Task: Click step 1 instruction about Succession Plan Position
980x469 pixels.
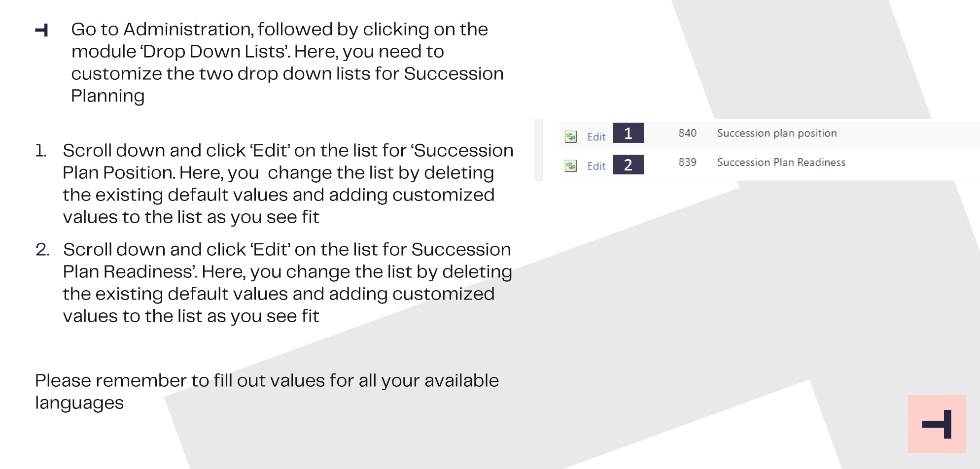Action: pyautogui.click(x=288, y=184)
